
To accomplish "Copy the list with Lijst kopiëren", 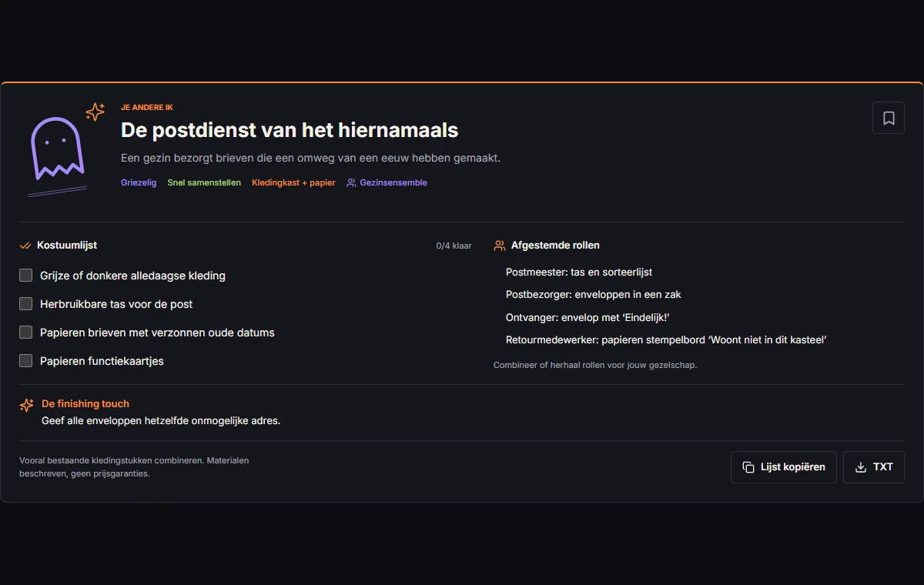I will 784,467.
